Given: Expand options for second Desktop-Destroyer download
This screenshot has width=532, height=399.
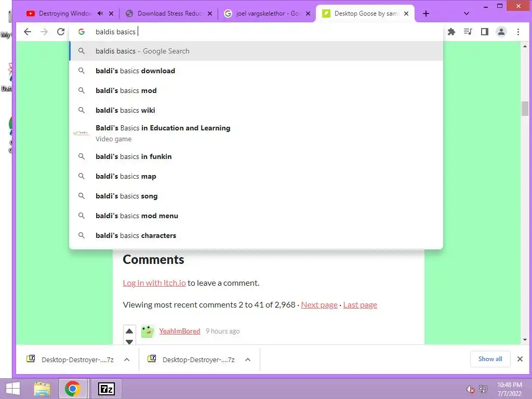Looking at the screenshot, I should pyautogui.click(x=248, y=360).
